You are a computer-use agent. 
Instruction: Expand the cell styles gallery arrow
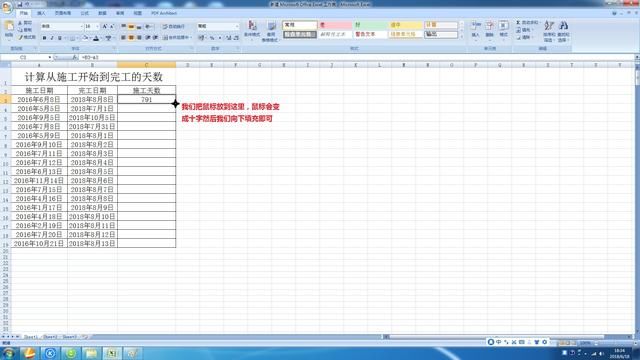(x=462, y=36)
